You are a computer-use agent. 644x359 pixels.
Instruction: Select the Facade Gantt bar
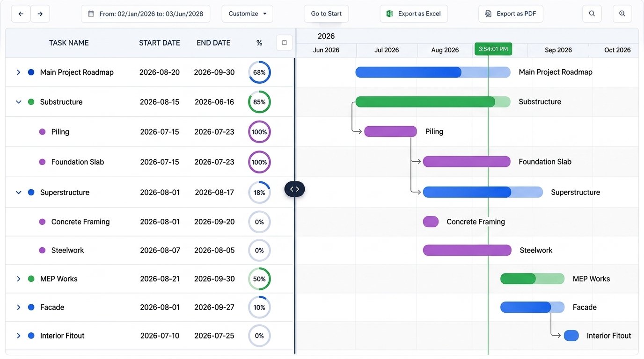click(532, 307)
